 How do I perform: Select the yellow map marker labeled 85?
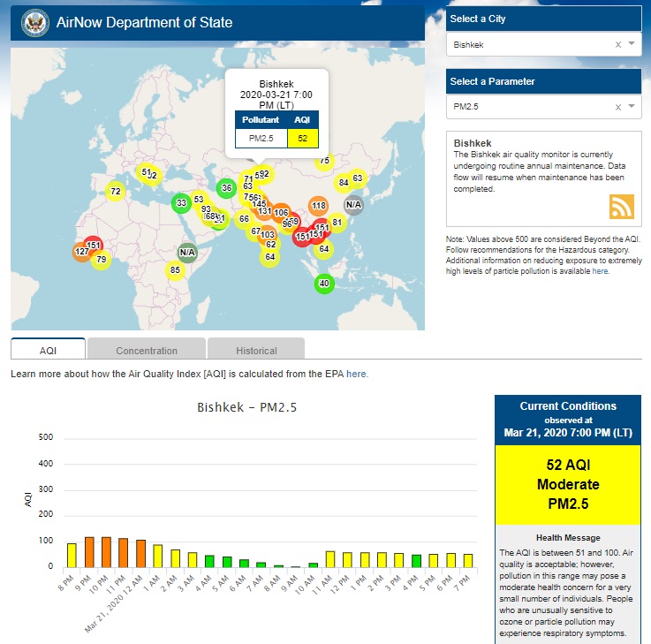pos(175,269)
